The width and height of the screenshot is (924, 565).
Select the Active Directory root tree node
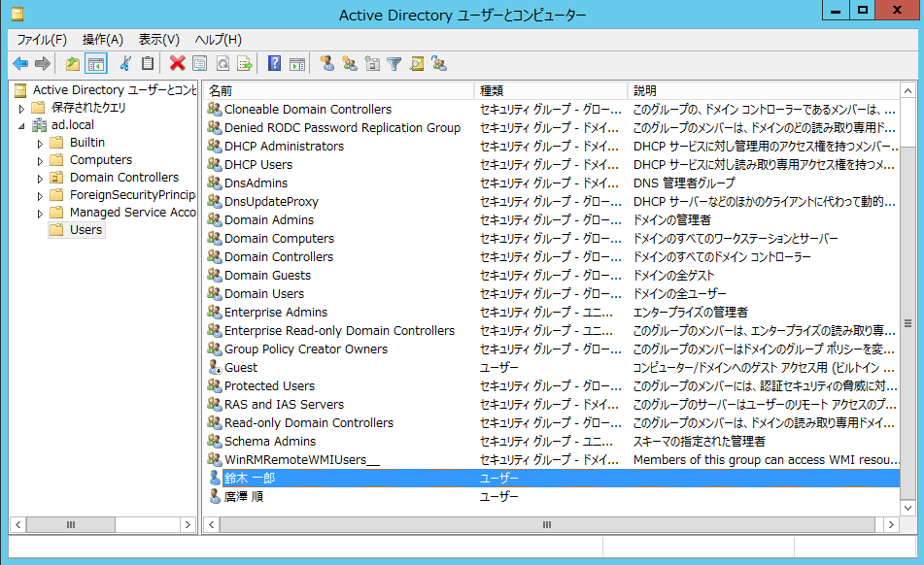tap(115, 90)
